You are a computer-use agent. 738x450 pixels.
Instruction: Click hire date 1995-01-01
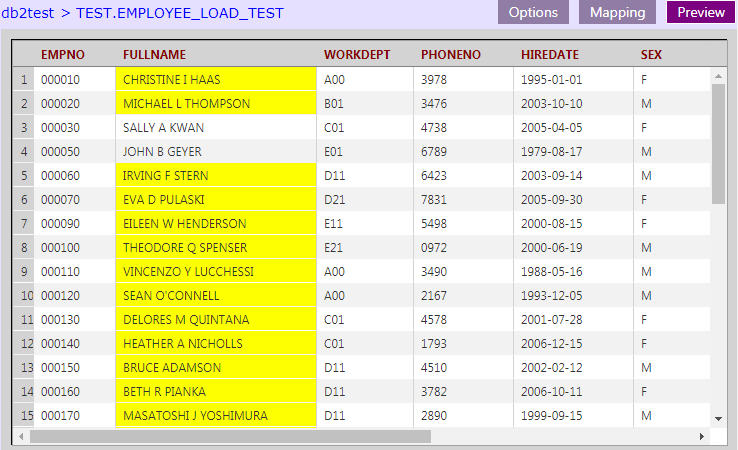[x=551, y=80]
